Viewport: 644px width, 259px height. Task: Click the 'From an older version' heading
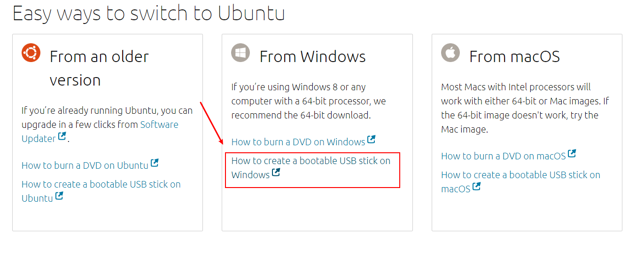tap(99, 69)
